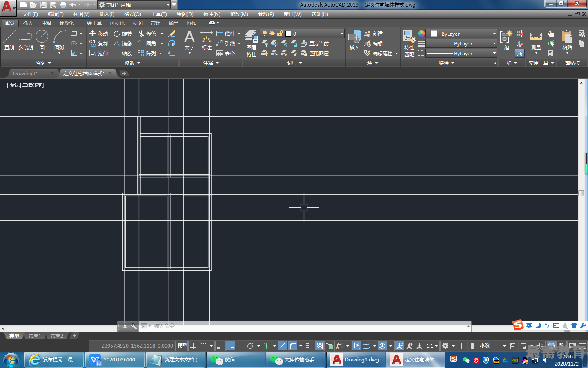Click the Stretch (拉伸) tool
The image size is (588, 368).
pos(98,53)
